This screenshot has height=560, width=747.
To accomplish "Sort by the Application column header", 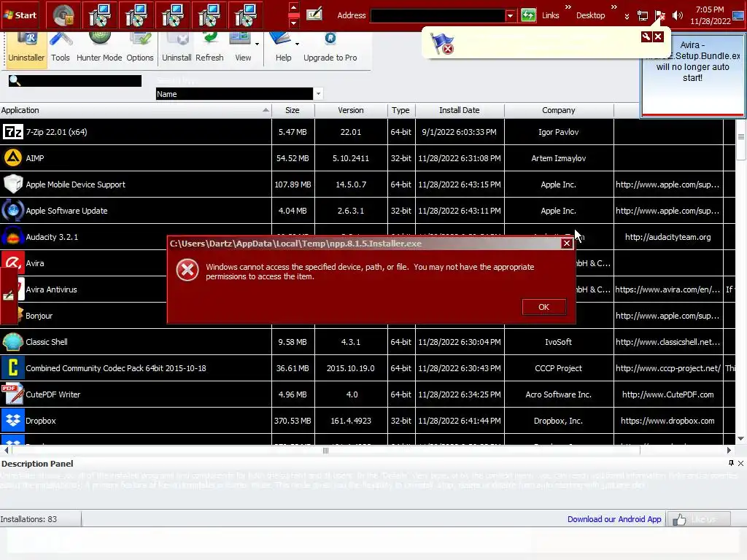I will pos(135,110).
